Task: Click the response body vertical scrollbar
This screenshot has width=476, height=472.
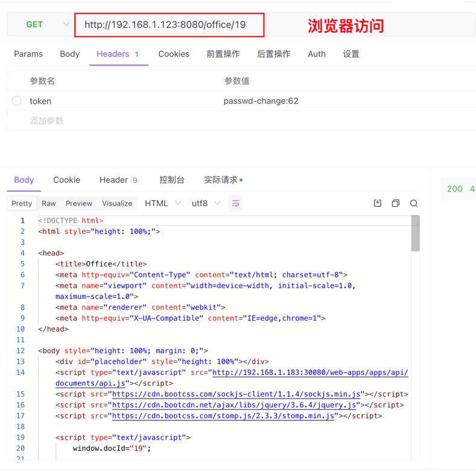Action: tap(416, 233)
